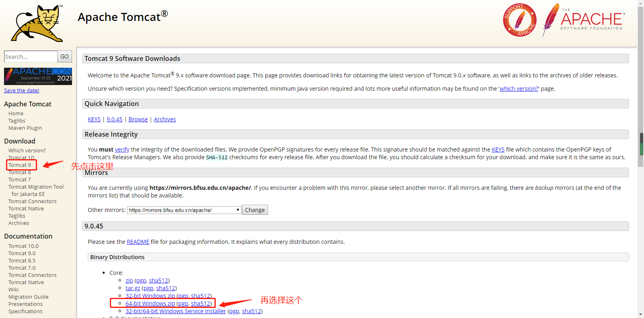
Task: Click KEYS in Quick Navigation
Action: [94, 119]
